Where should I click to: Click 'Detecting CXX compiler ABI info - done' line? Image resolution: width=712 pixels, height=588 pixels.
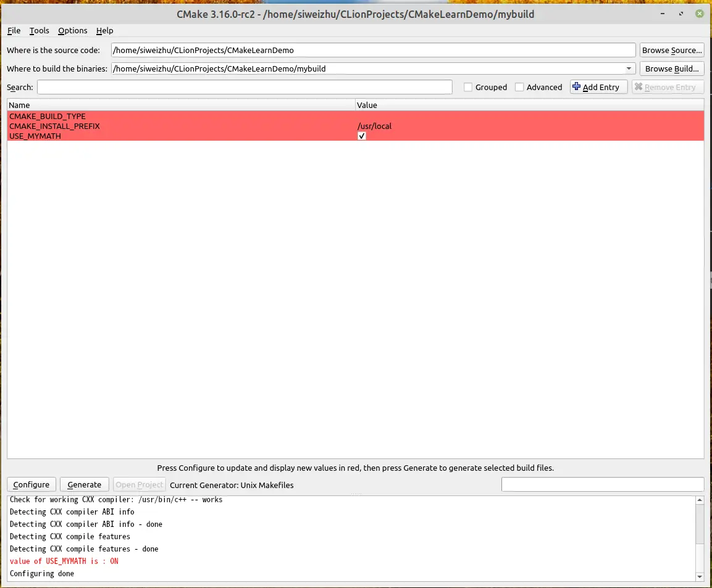(86, 524)
